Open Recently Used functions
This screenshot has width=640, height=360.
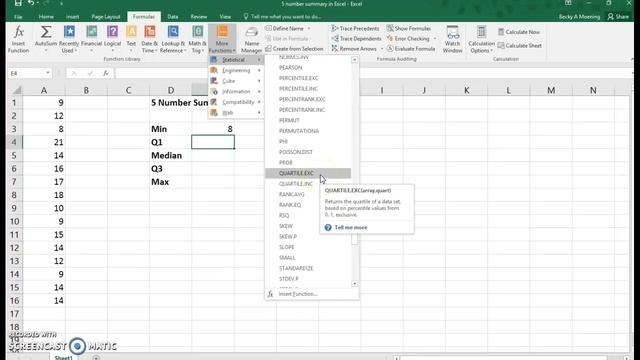coord(69,39)
